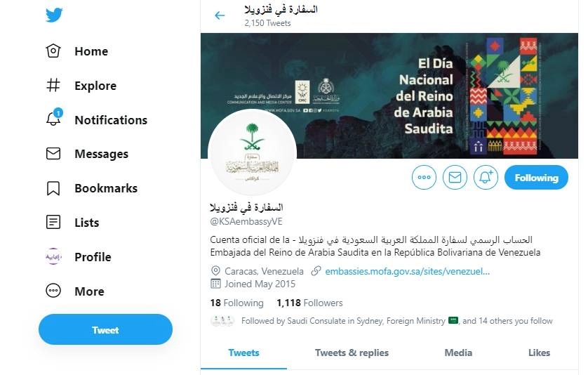The height and width of the screenshot is (375, 588).
Task: Expand the profile more options ellipsis
Action: (x=424, y=177)
